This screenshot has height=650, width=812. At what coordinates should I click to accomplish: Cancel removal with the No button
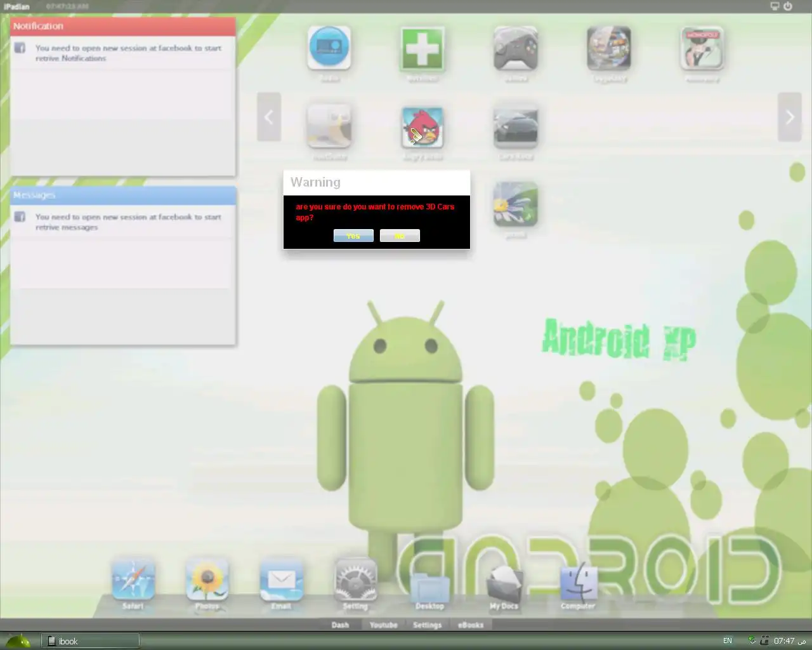(x=400, y=235)
